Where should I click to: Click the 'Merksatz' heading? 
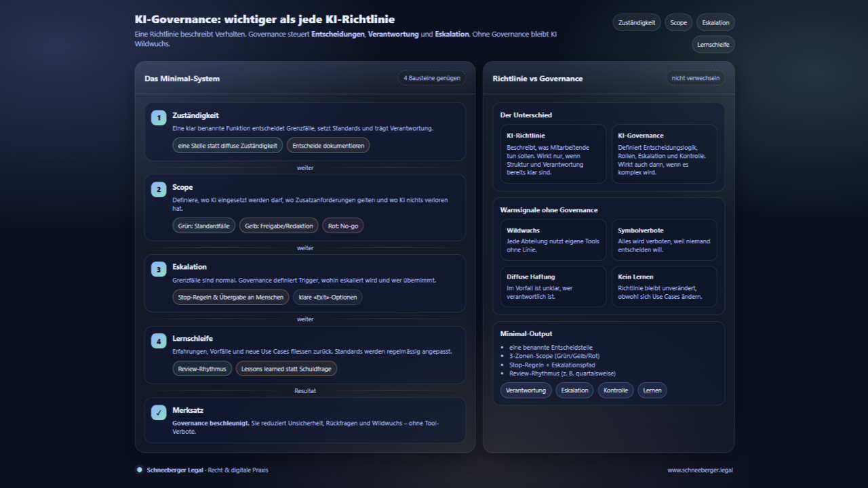tap(188, 410)
